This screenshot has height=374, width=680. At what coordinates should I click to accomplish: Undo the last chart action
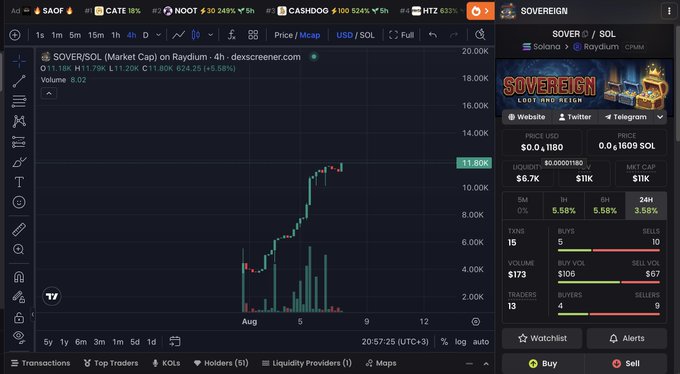pos(433,35)
